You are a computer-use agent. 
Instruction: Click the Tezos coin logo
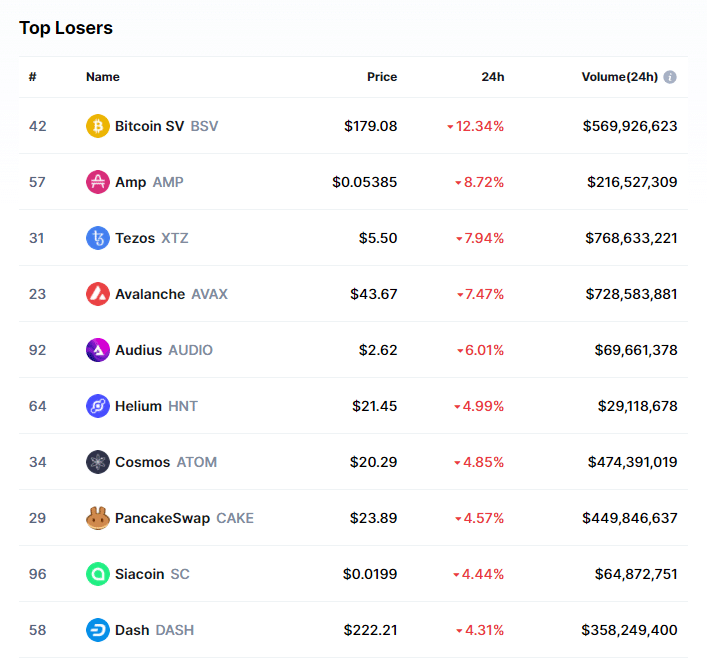[x=97, y=238]
